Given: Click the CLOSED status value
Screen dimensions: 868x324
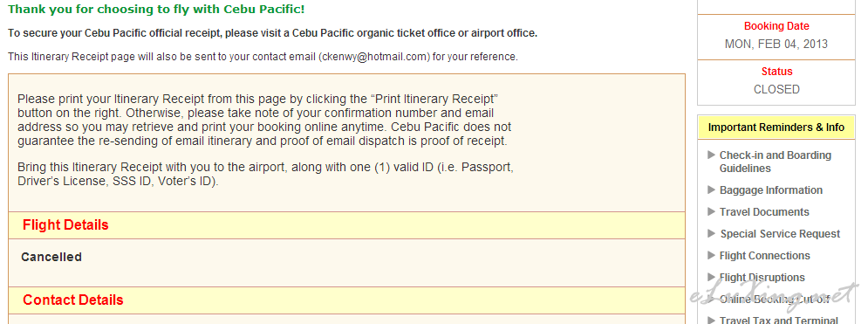Looking at the screenshot, I should 776,89.
